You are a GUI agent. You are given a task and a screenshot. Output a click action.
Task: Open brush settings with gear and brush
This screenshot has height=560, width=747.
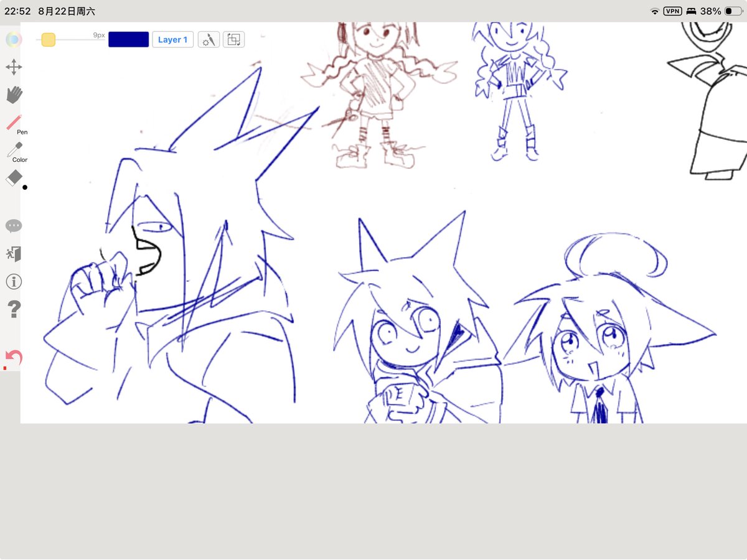point(209,40)
